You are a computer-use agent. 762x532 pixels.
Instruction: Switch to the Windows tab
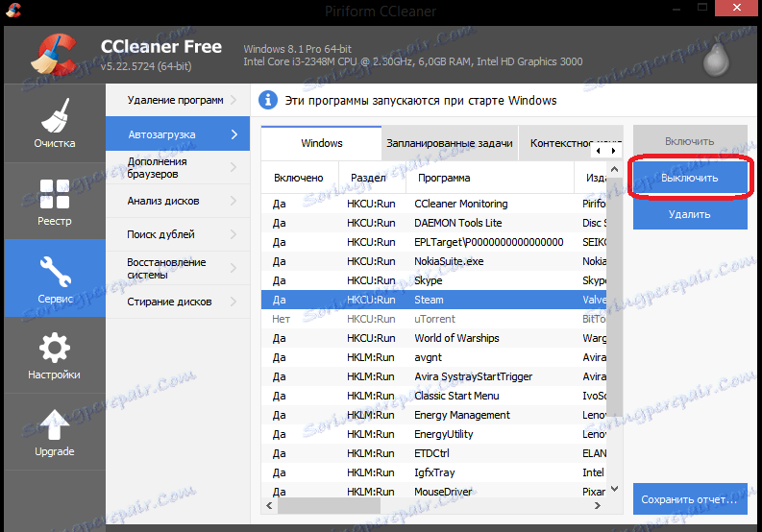321,143
